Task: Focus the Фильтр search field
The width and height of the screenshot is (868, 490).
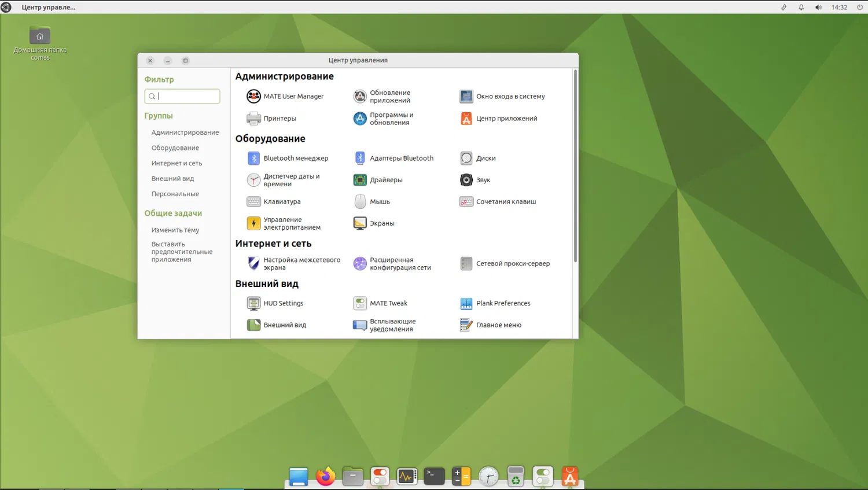Action: pyautogui.click(x=182, y=96)
